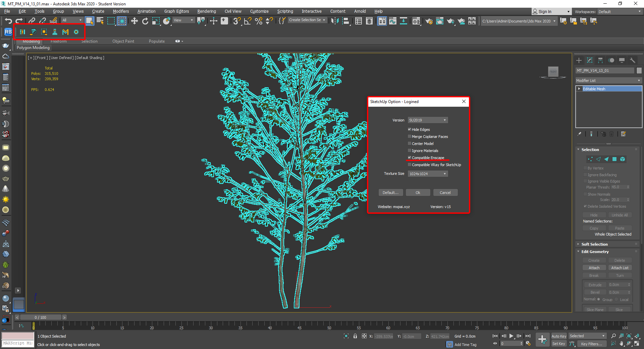The height and width of the screenshot is (349, 644).
Task: Open the Modifier List dropdown
Action: 639,80
